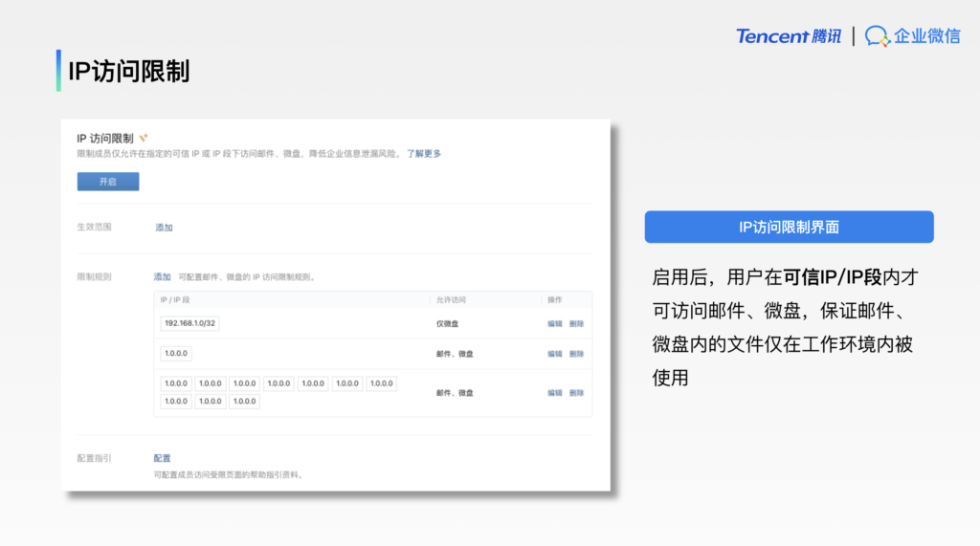Click the Tencent 腾讯 logo
The width and height of the screenshot is (980, 546).
click(789, 36)
